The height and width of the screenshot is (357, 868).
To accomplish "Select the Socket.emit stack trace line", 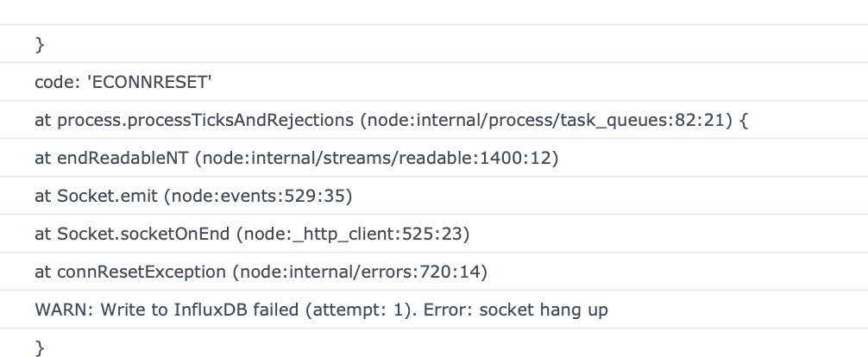I will click(x=194, y=196).
